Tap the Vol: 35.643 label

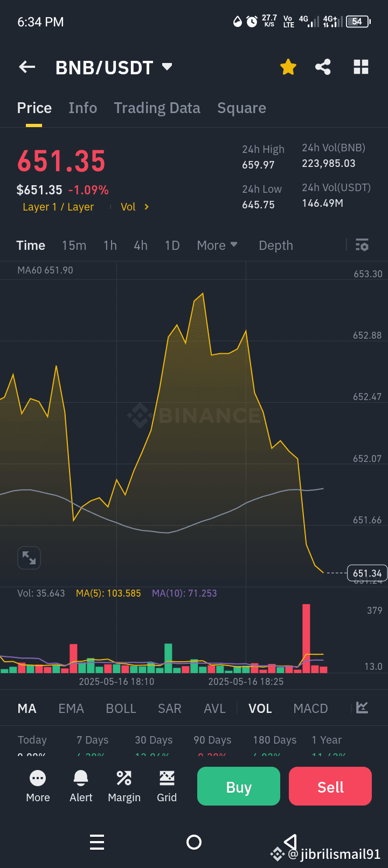[x=41, y=593]
